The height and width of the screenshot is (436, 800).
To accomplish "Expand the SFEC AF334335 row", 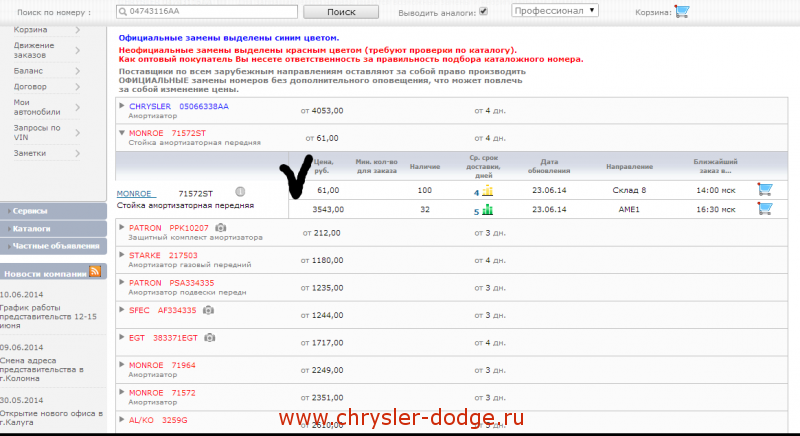I will pyautogui.click(x=121, y=310).
